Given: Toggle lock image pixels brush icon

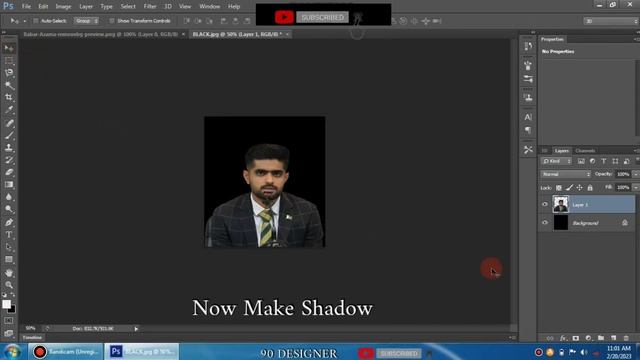Looking at the screenshot, I should (569, 188).
